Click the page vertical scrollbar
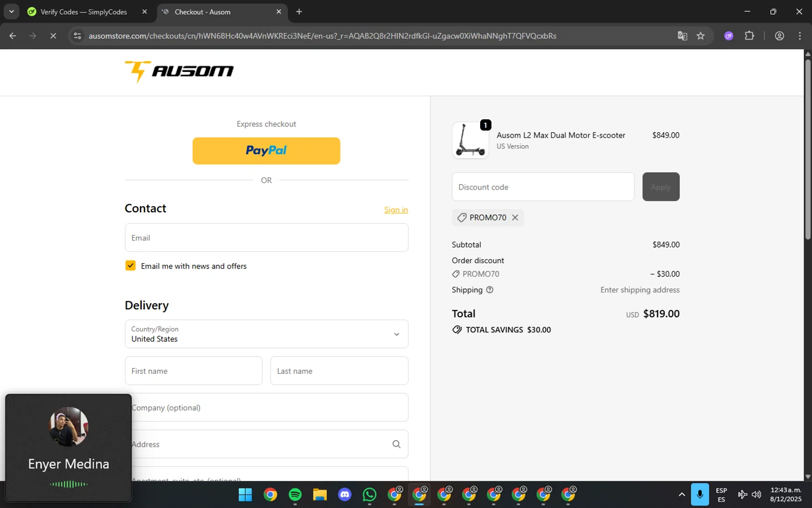This screenshot has height=508, width=812. [x=808, y=149]
